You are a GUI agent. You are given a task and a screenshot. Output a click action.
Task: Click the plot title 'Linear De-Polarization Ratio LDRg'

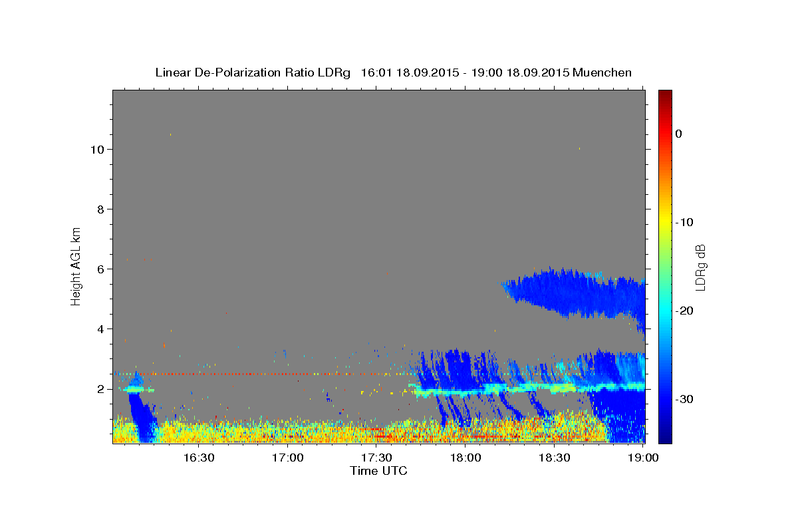[252, 72]
